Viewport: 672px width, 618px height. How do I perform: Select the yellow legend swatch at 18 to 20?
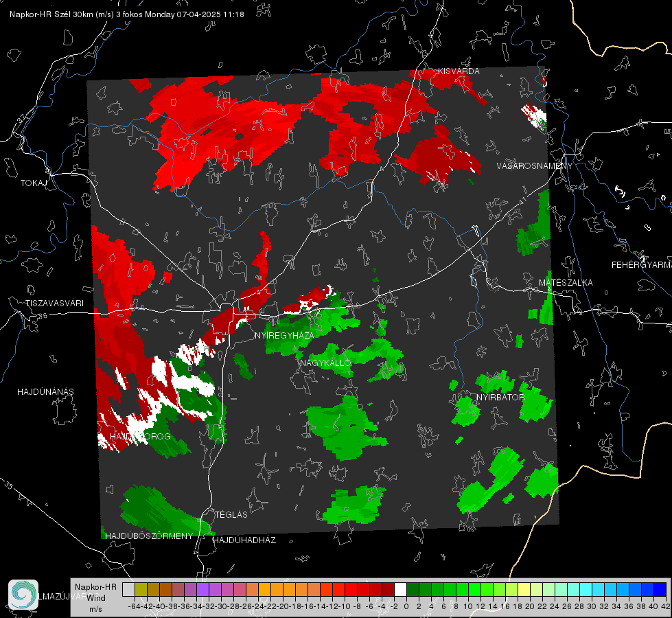pos(524,589)
